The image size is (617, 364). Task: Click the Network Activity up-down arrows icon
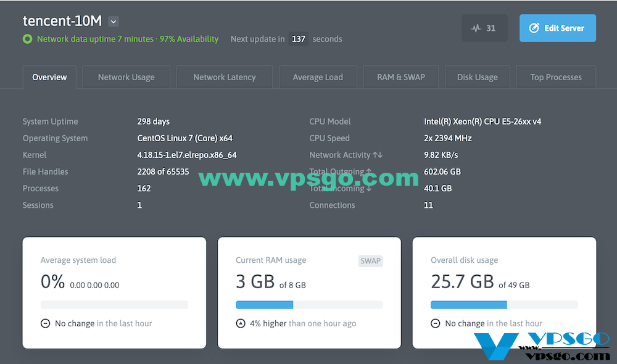378,155
